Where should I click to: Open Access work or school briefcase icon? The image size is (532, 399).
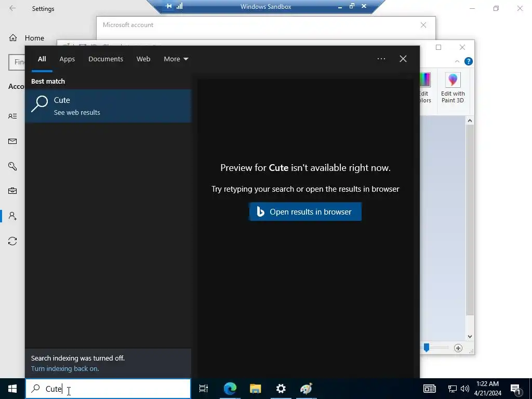(12, 191)
